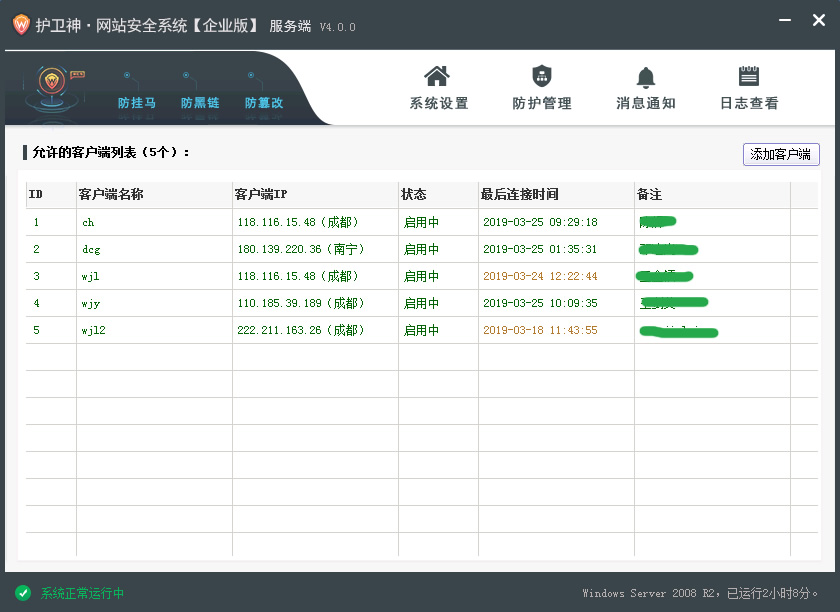Click time 2019-03-18 11:43:55
This screenshot has width=840, height=612.
540,330
